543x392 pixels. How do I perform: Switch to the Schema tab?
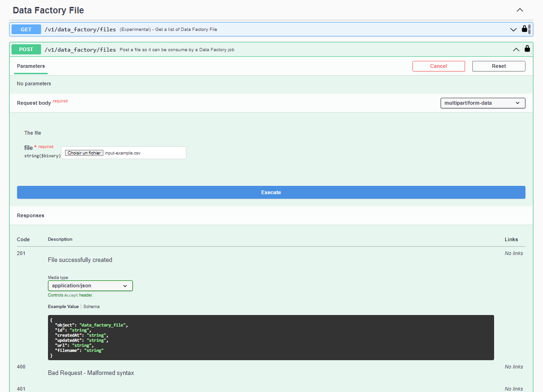point(91,307)
